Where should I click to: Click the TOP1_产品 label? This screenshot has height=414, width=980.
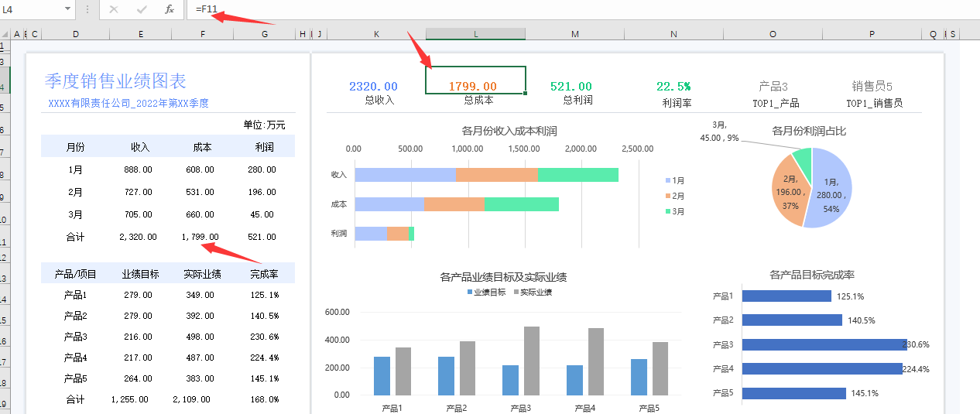coord(776,103)
